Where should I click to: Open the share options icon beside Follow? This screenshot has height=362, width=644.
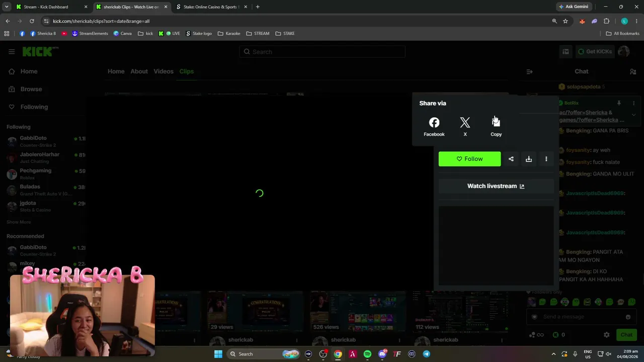(x=511, y=159)
